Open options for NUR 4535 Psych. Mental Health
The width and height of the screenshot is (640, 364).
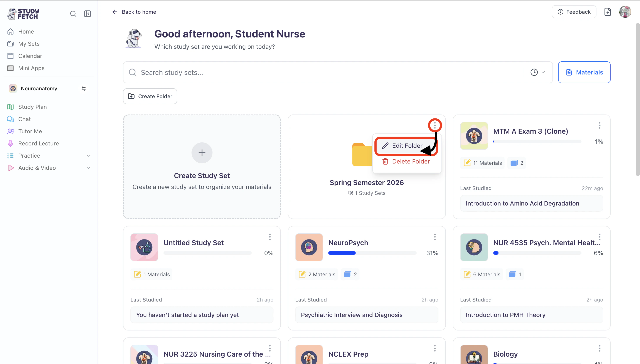(600, 237)
